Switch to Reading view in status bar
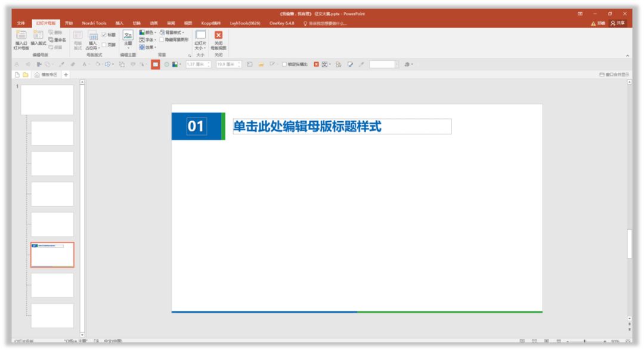Screen dimensions: 644x351 (x=547, y=341)
